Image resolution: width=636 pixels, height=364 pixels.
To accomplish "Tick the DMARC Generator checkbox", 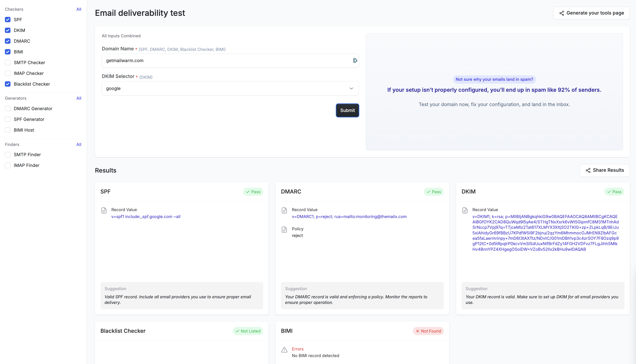I will coord(8,109).
